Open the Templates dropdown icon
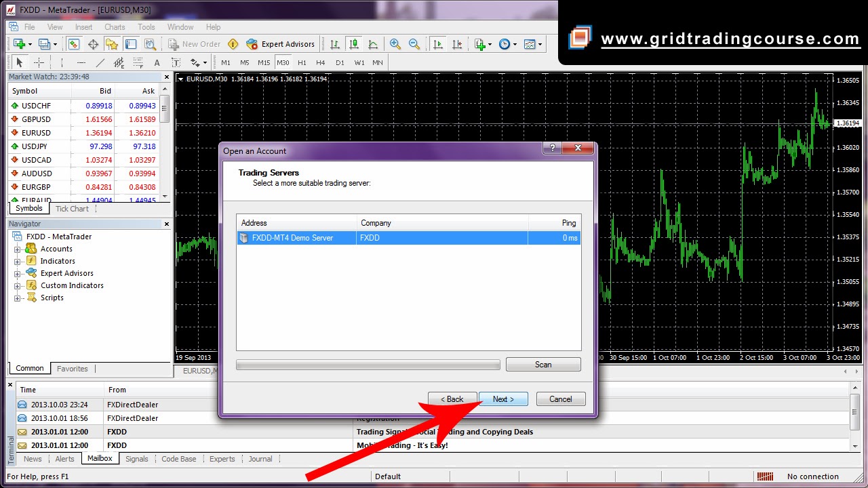This screenshot has width=868, height=488. coord(533,44)
